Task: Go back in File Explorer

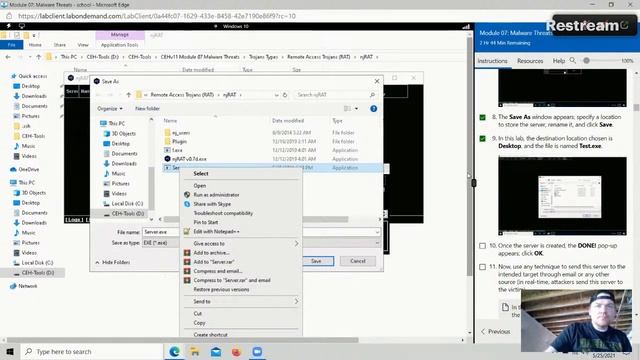Action: 8,57
